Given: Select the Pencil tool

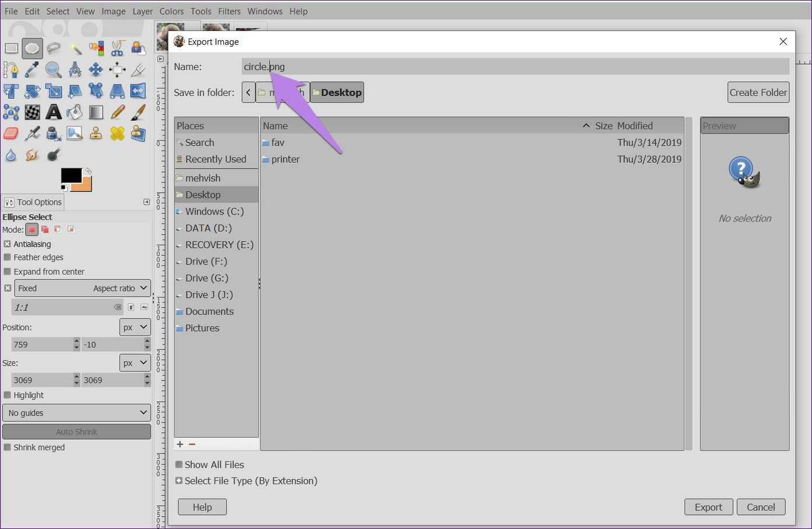Looking at the screenshot, I should point(117,112).
